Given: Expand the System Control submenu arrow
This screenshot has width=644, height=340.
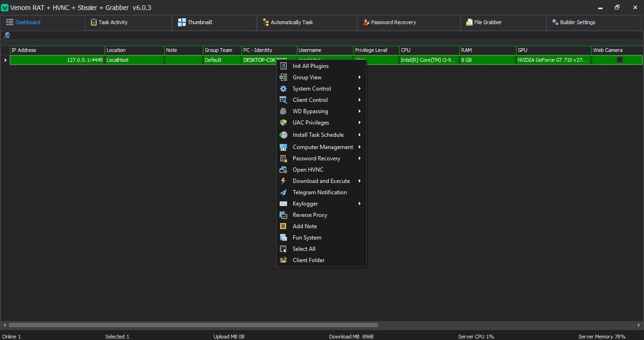Looking at the screenshot, I should 360,89.
